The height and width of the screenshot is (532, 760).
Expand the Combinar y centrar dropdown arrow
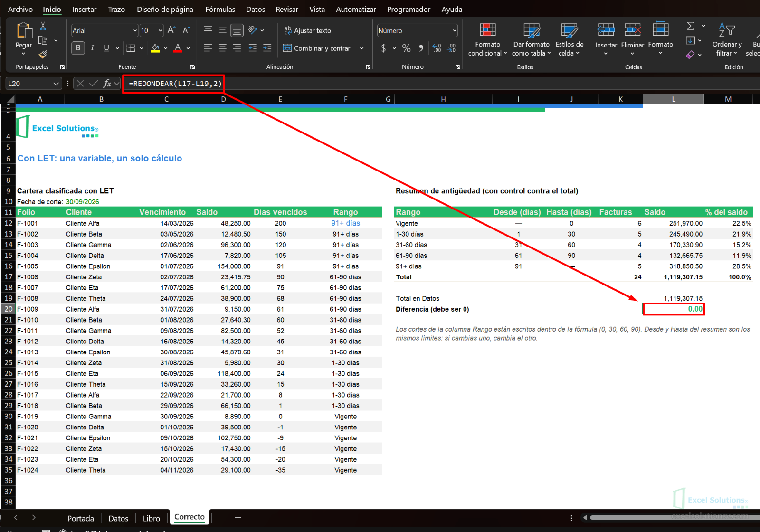[362, 48]
